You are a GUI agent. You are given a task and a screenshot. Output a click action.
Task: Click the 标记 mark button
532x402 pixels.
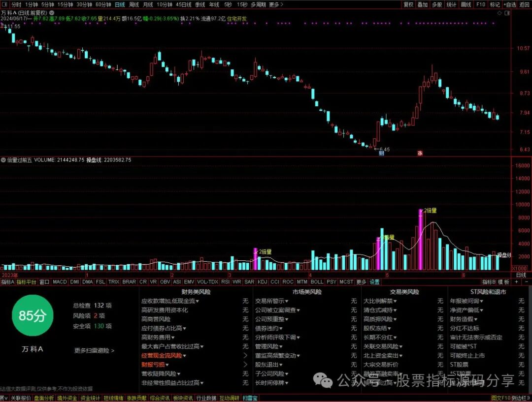495,4
